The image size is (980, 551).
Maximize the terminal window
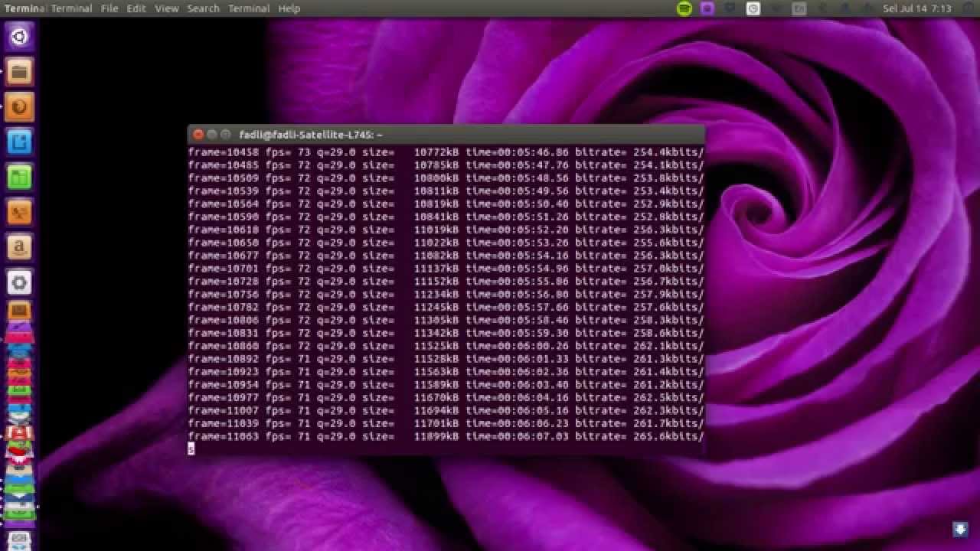226,135
